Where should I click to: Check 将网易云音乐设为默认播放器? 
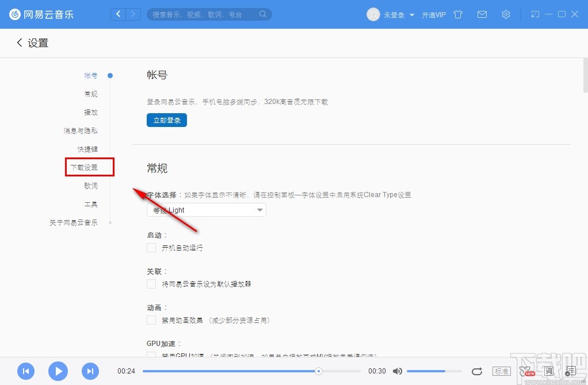pyautogui.click(x=151, y=284)
